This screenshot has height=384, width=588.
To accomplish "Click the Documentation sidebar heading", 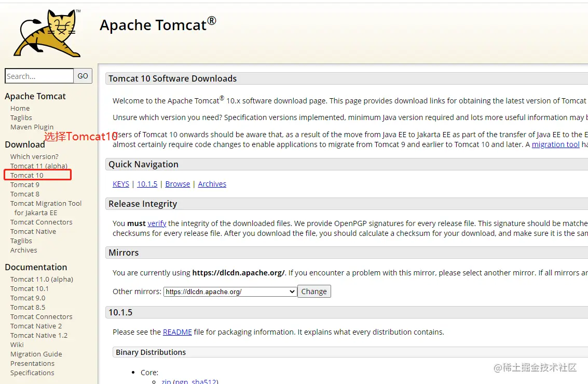I will tap(36, 267).
